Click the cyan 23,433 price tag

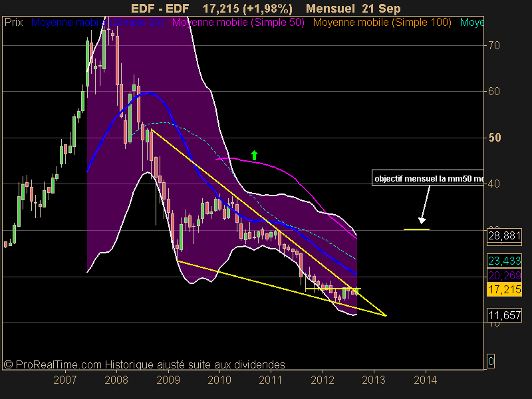pyautogui.click(x=505, y=261)
